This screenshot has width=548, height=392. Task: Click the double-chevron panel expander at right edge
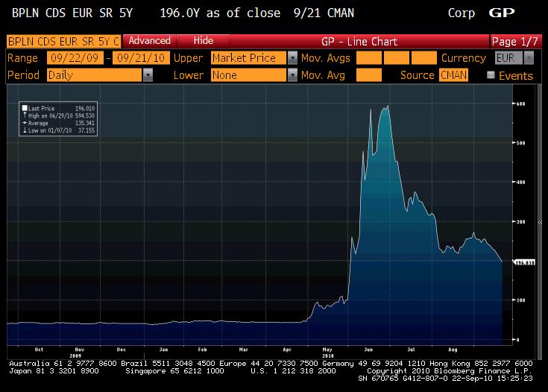541,222
